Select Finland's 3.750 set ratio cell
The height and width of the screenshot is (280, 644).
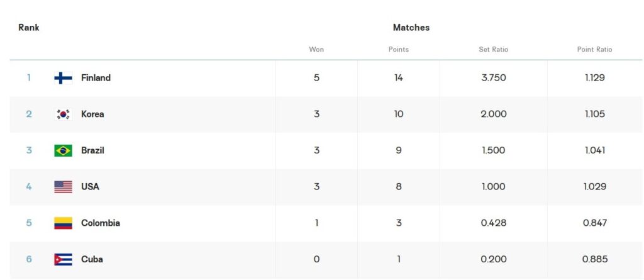point(493,78)
